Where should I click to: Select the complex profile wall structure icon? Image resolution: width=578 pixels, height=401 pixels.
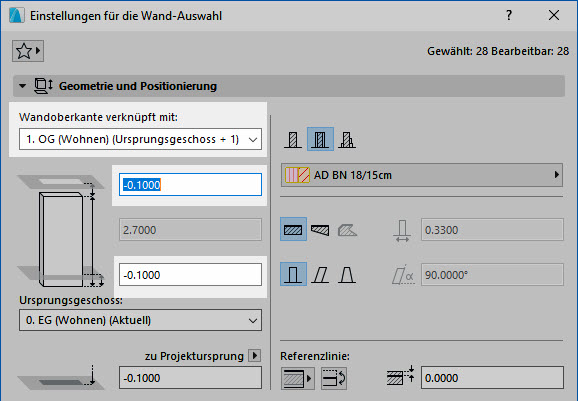tap(347, 139)
